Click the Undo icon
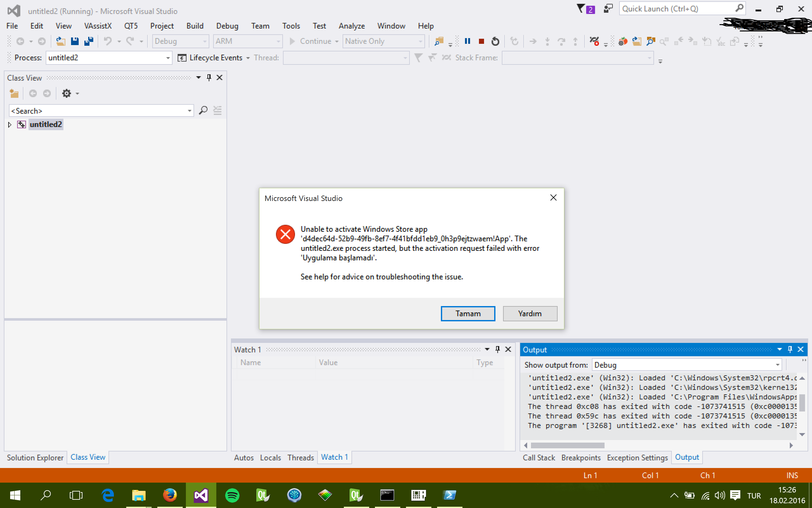The image size is (812, 508). pyautogui.click(x=108, y=41)
